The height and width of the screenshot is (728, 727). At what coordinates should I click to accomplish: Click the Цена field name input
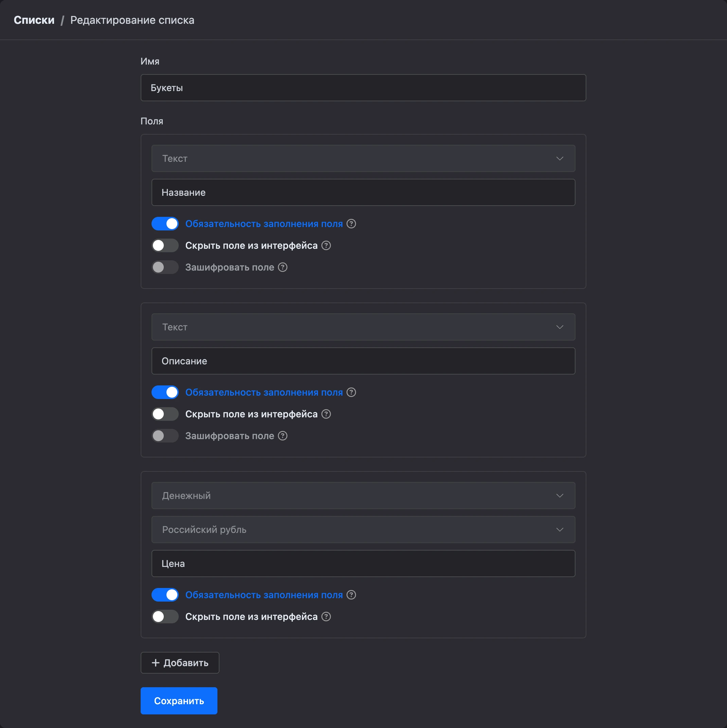363,564
